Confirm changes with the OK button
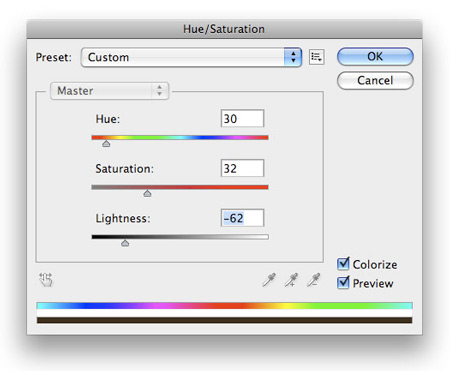 375,56
